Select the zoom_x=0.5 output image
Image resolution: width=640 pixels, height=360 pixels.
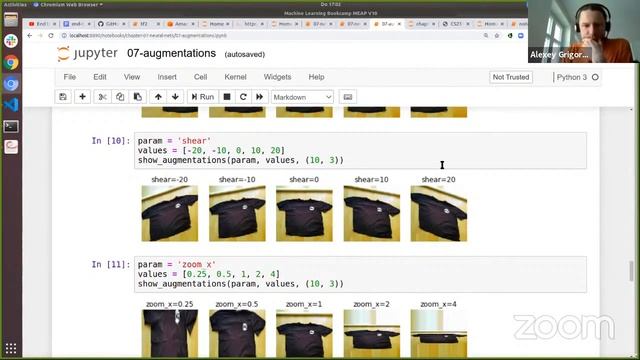coord(237,334)
